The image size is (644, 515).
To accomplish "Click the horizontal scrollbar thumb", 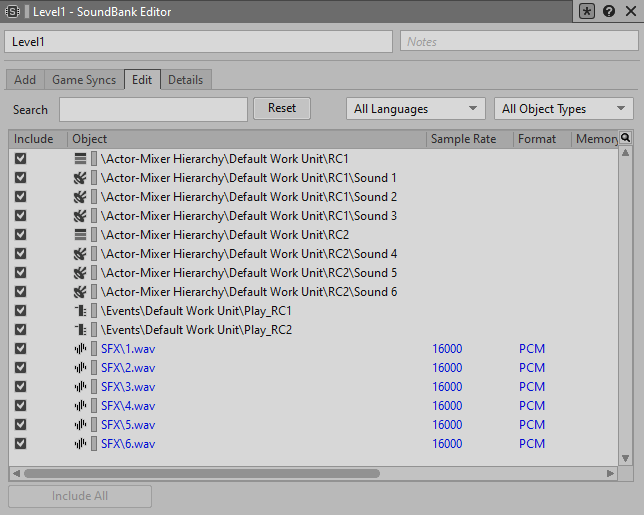I will [x=200, y=473].
